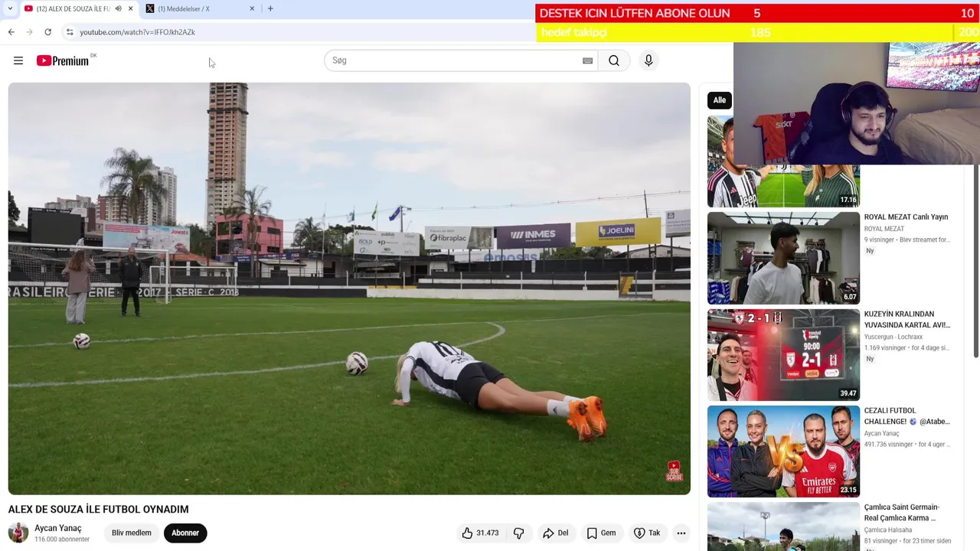The width and height of the screenshot is (980, 551).
Task: Click the browser back arrow
Action: [11, 32]
